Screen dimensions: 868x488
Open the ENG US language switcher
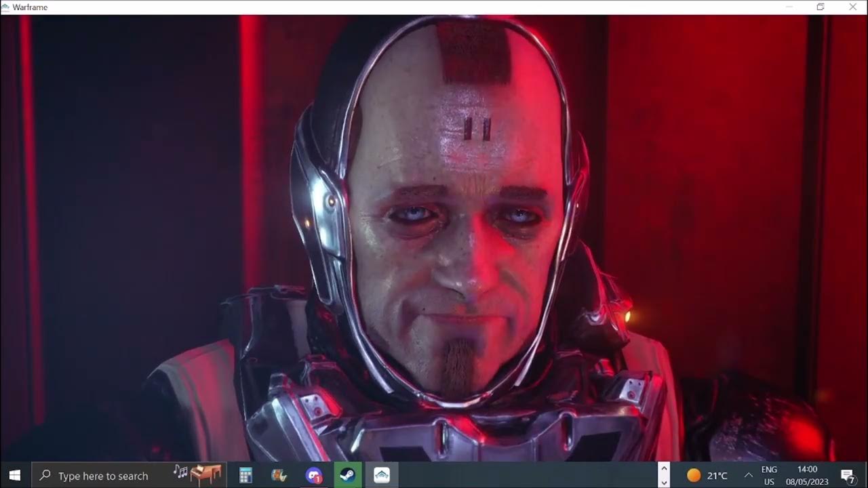coord(769,476)
